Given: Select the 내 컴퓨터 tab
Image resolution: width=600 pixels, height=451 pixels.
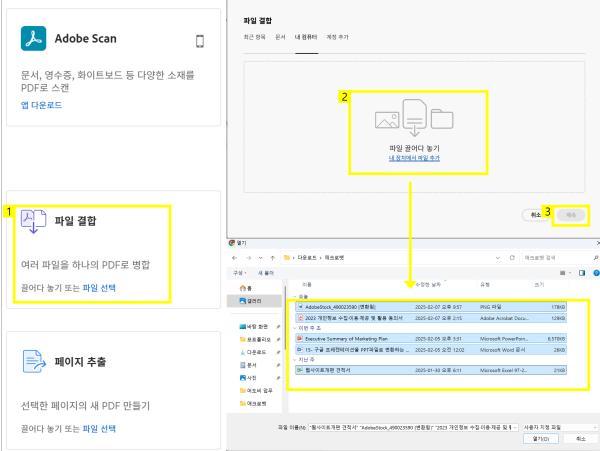Looking at the screenshot, I should (x=306, y=37).
